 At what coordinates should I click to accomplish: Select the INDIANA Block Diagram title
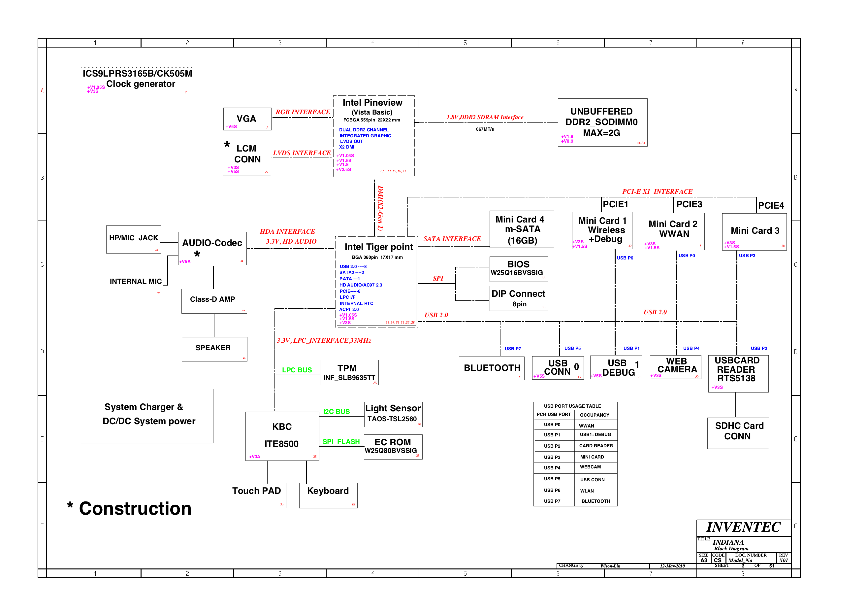click(x=731, y=545)
